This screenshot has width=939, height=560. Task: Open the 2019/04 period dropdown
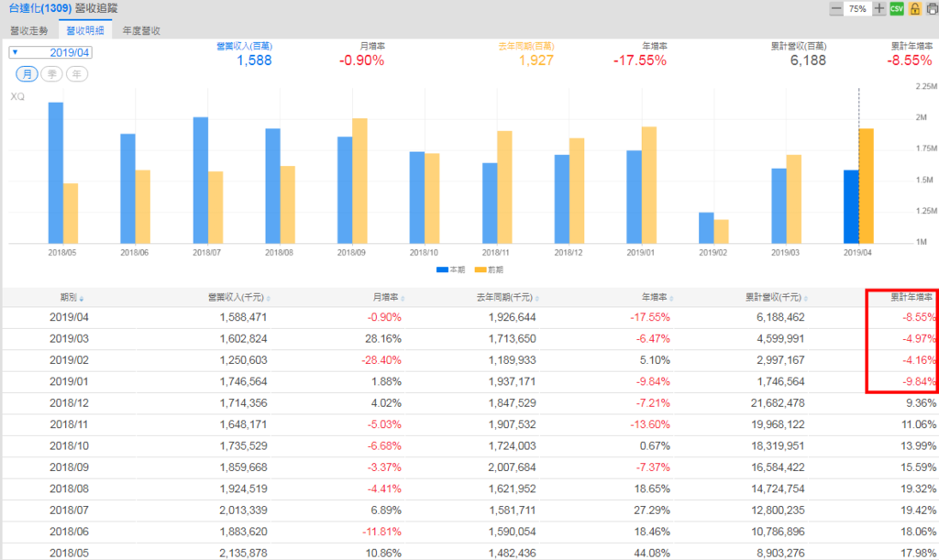pos(50,52)
